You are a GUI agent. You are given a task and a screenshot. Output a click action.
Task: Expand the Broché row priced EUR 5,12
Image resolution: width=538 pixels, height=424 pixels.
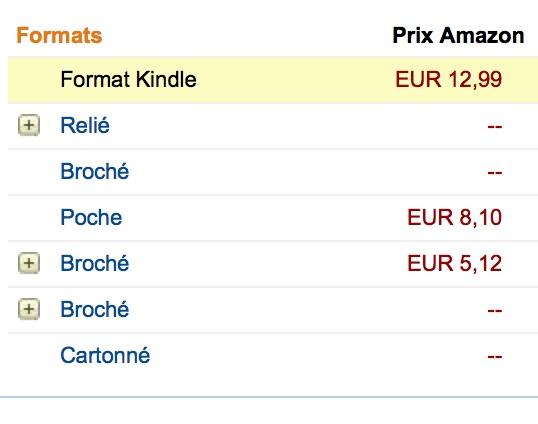[29, 263]
